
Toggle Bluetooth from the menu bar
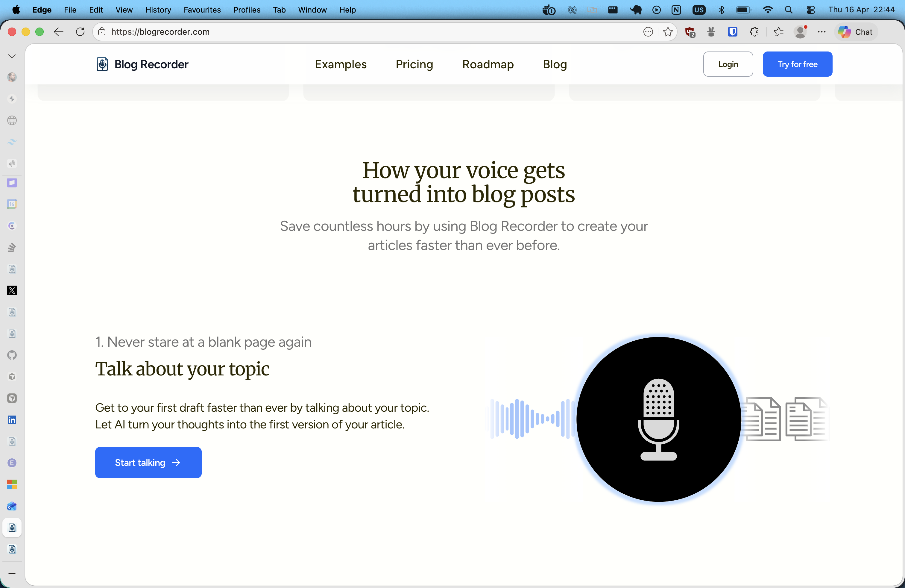pyautogui.click(x=722, y=10)
